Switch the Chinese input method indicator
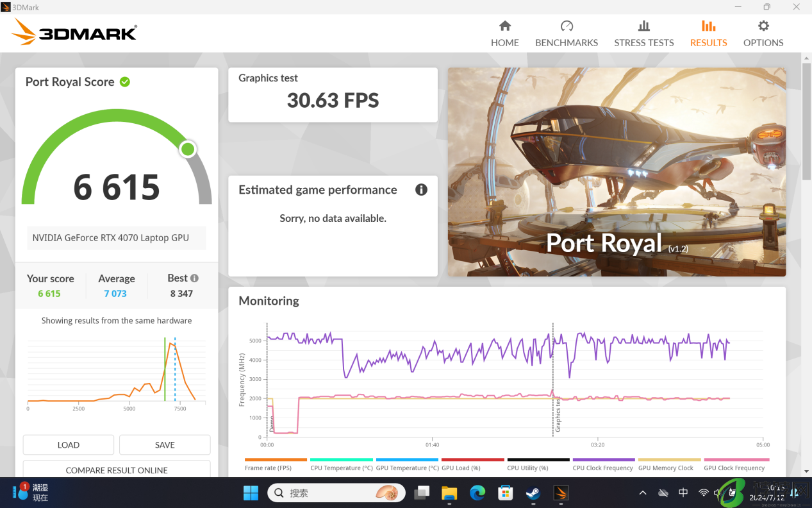Viewport: 812px width, 508px height. click(683, 493)
